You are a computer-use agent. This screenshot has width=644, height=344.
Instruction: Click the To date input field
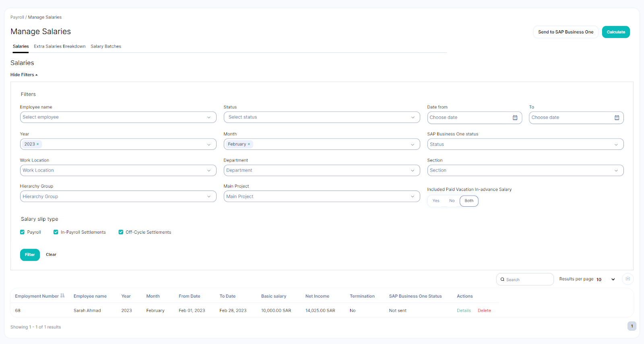[576, 118]
